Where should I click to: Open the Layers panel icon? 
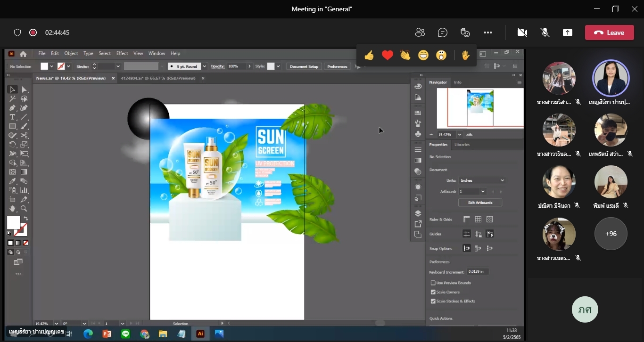coord(418,213)
